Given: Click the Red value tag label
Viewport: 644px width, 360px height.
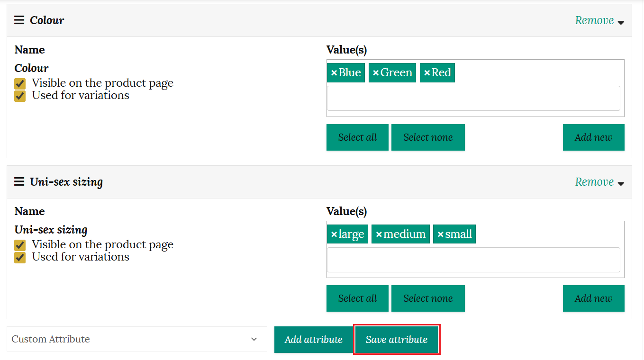Looking at the screenshot, I should pos(441,73).
